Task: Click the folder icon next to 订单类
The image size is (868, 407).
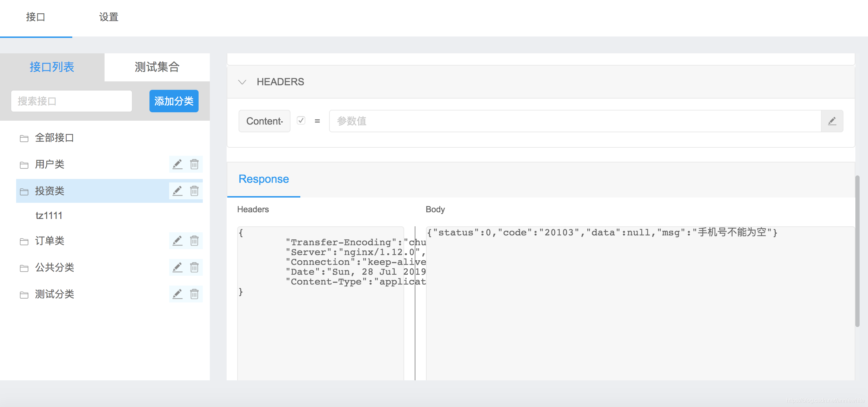Action: pos(24,241)
